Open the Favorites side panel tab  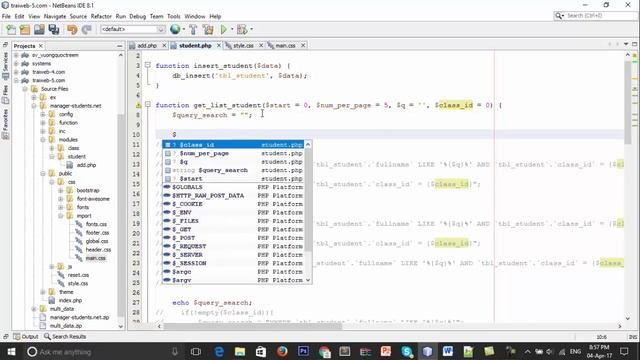click(5, 124)
